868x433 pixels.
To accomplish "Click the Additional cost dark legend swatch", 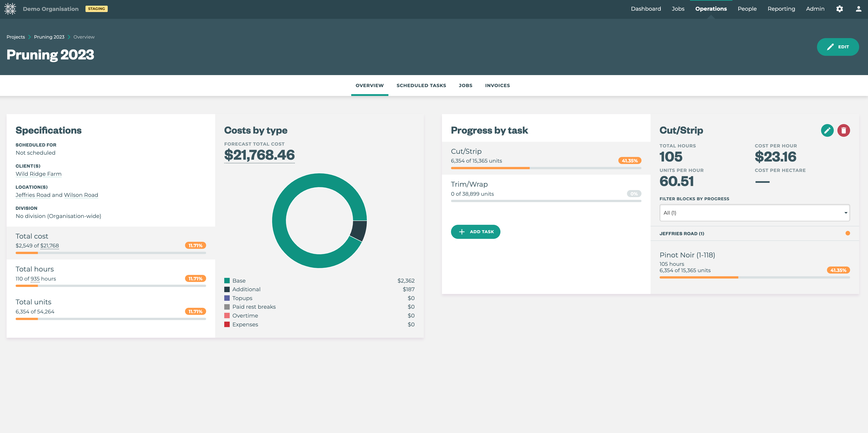I will [227, 289].
